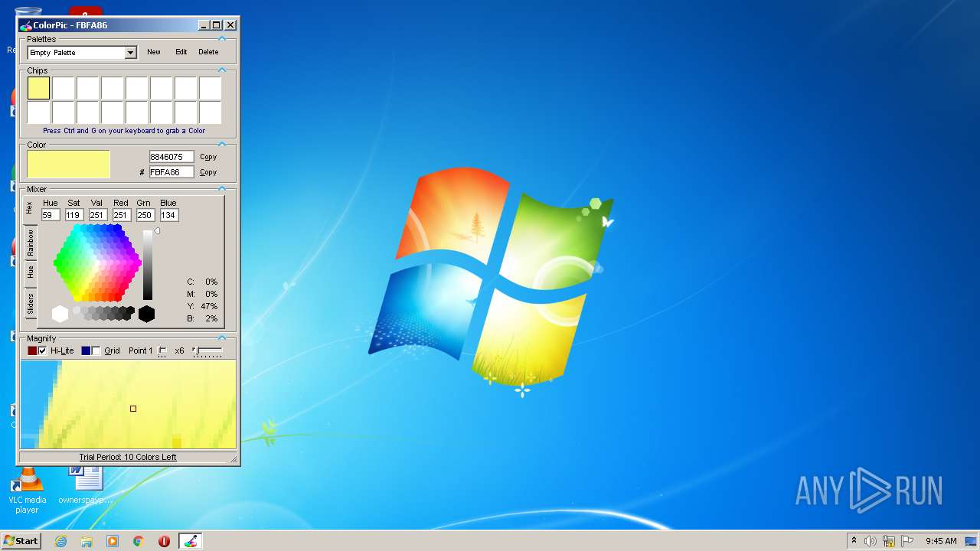The width and height of the screenshot is (980, 551).
Task: Select the yellow color chip
Action: 38,88
